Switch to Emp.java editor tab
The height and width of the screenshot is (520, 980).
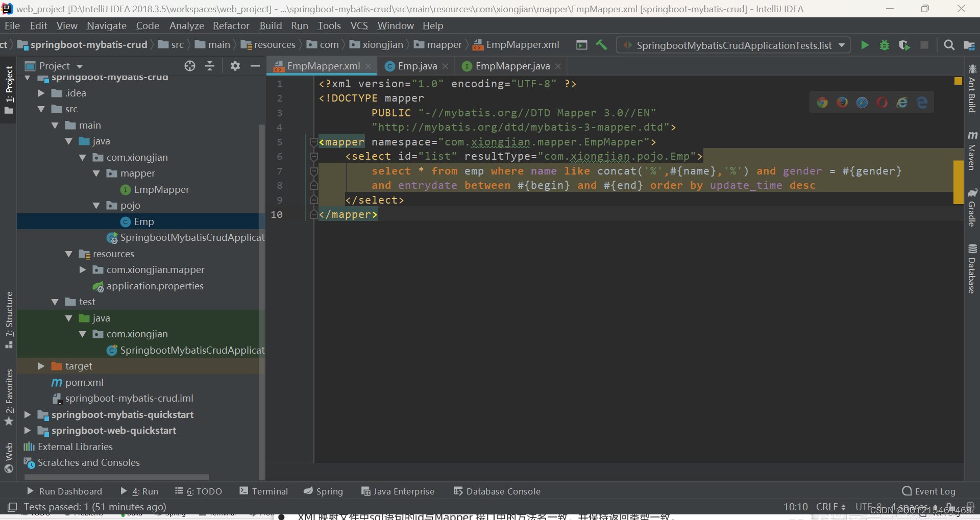(416, 66)
